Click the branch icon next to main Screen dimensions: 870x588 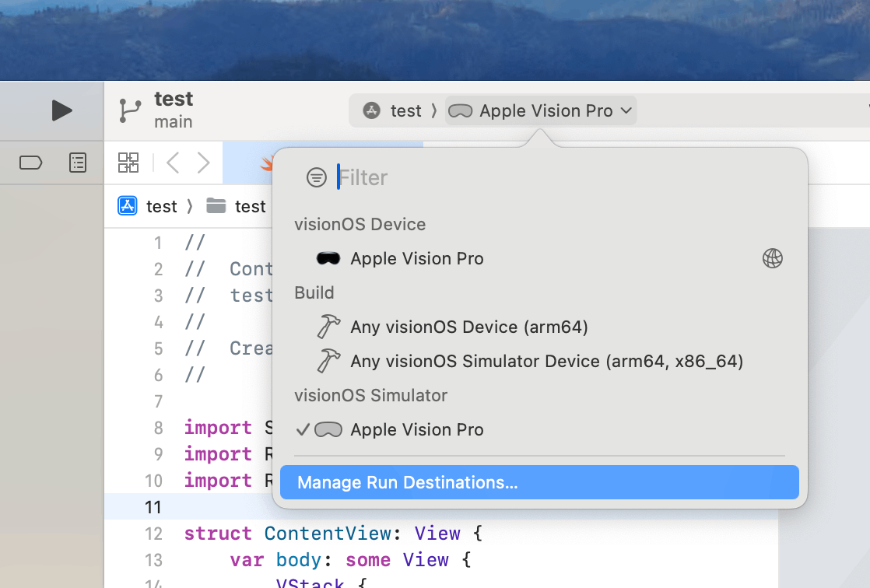click(x=129, y=110)
